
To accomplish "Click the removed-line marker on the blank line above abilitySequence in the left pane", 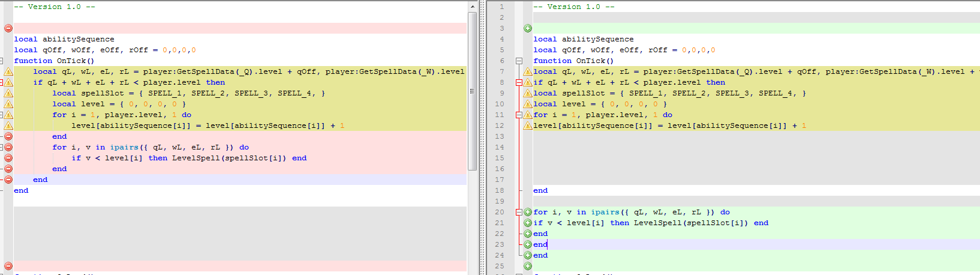I will tap(8, 28).
